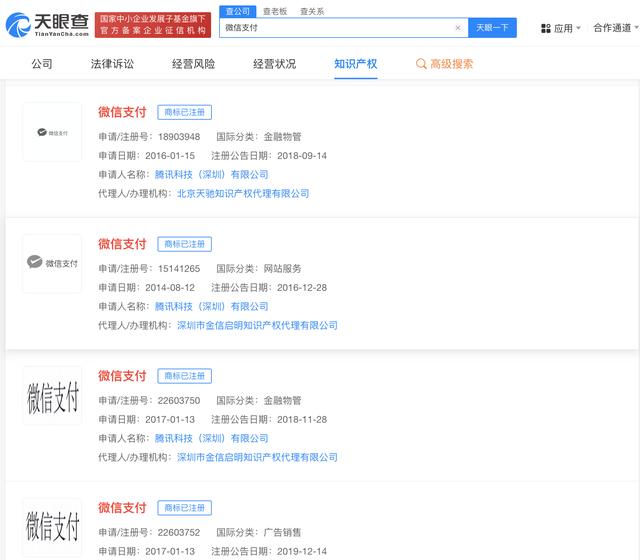Switch to the 公司 results tab

point(42,64)
